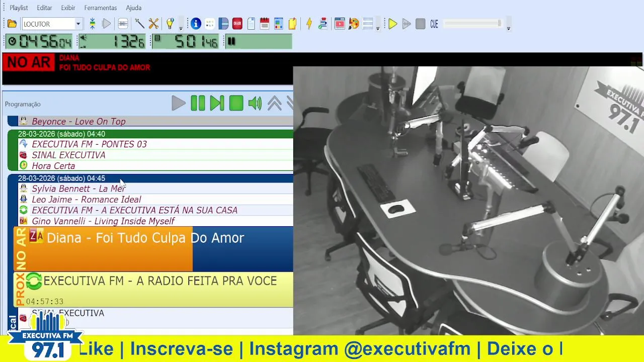Stop playback with the green stop button
The width and height of the screenshot is (644, 362).
click(236, 103)
